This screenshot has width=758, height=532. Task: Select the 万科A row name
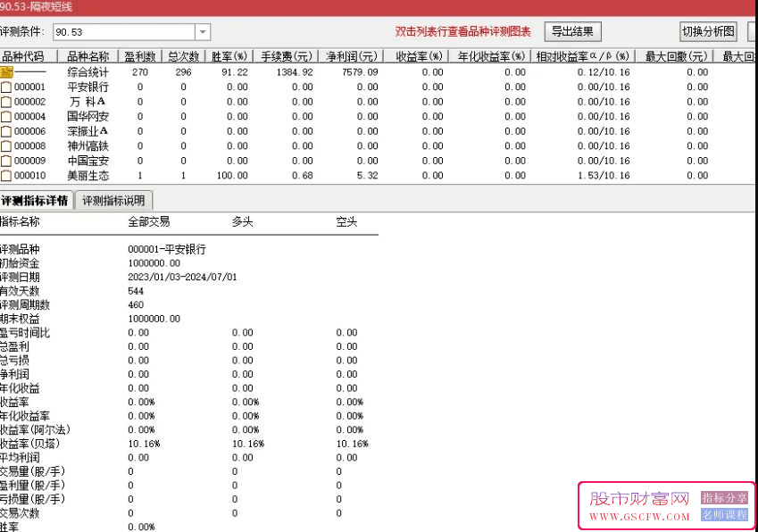point(88,102)
